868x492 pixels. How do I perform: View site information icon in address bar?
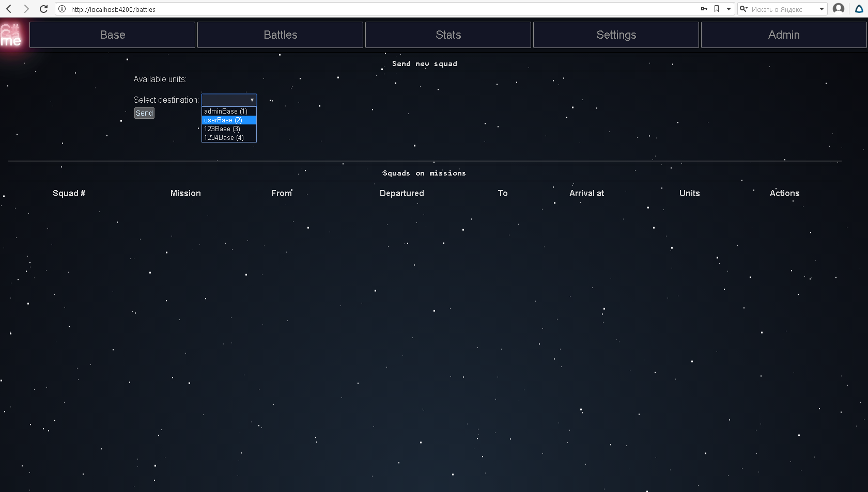coord(62,9)
